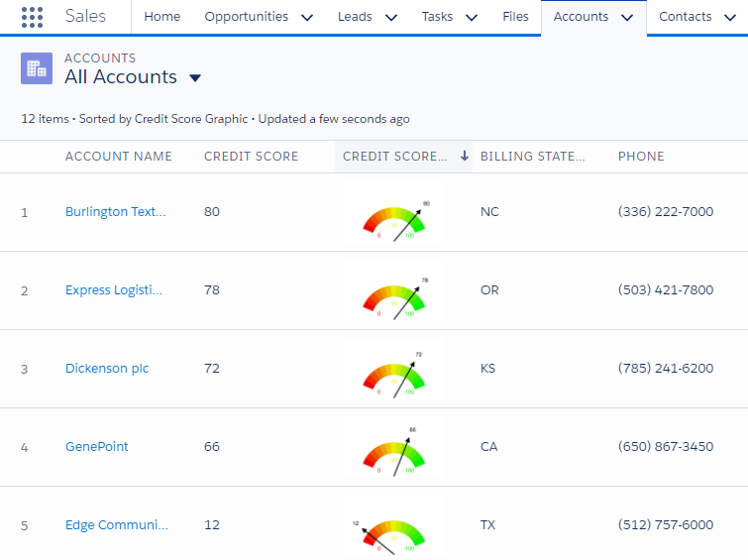Open the Burlington Textiles account link
Screen dimensions: 748x560
tap(115, 212)
